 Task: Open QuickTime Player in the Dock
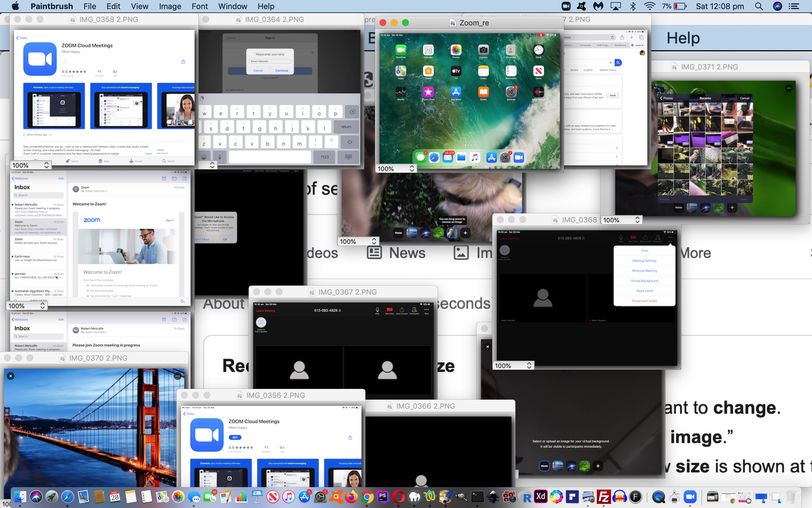coord(658,497)
